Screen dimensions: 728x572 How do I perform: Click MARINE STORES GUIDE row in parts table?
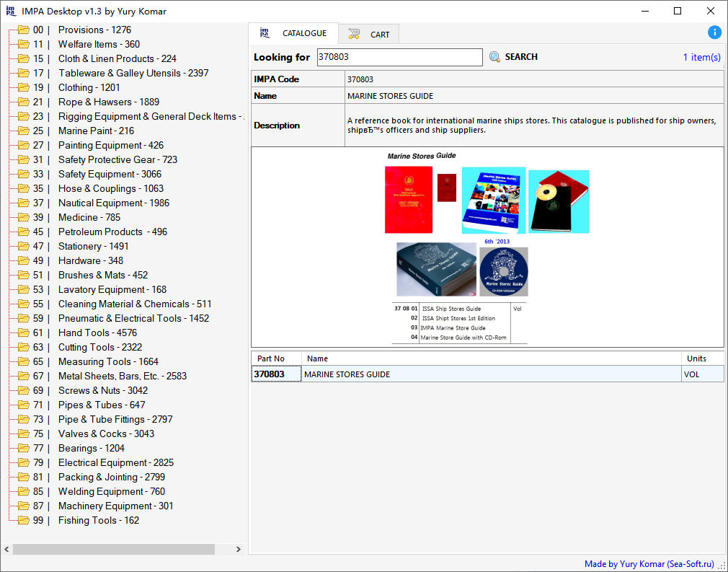487,374
